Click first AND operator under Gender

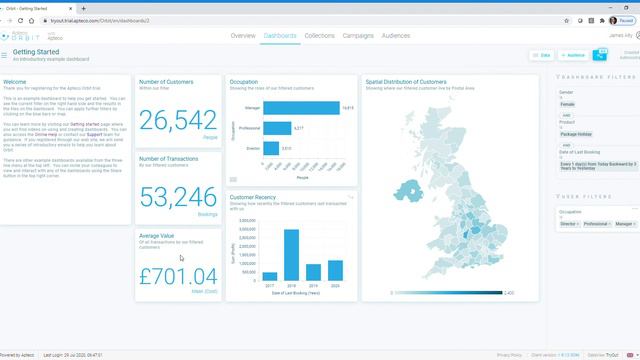click(566, 116)
